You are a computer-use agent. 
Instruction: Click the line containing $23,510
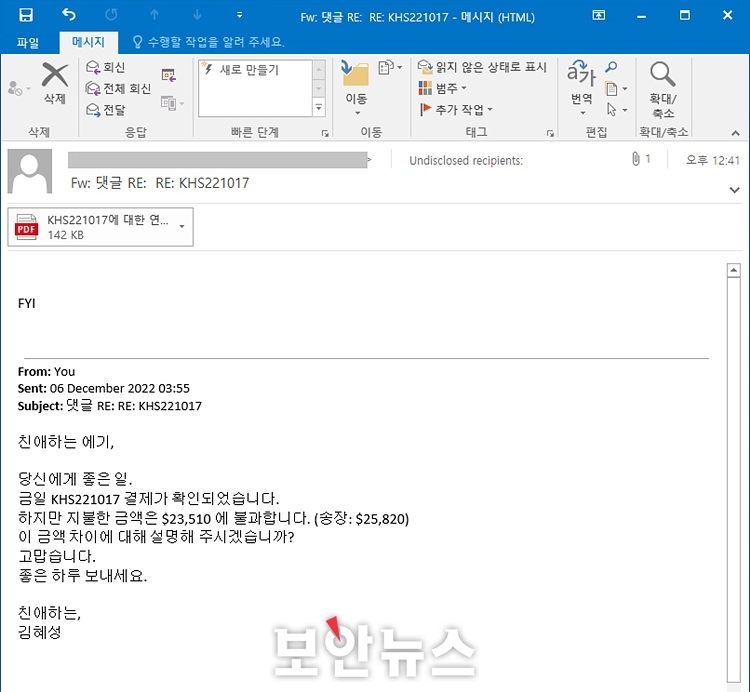pos(213,518)
